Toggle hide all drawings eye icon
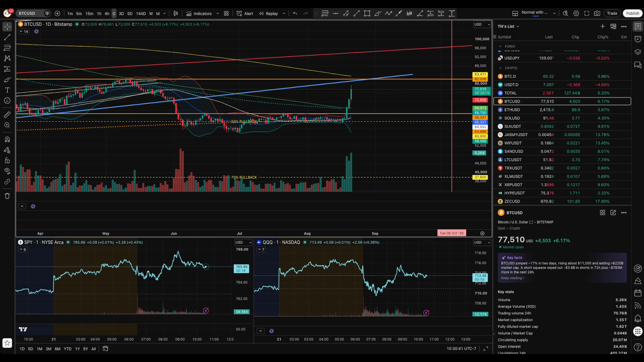This screenshot has width=644, height=362. click(7, 171)
